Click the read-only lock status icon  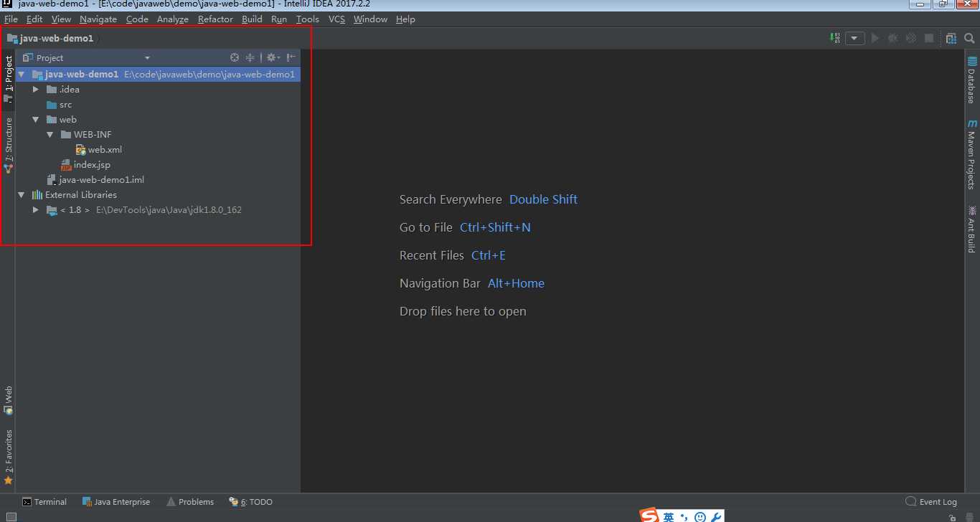coord(952,517)
